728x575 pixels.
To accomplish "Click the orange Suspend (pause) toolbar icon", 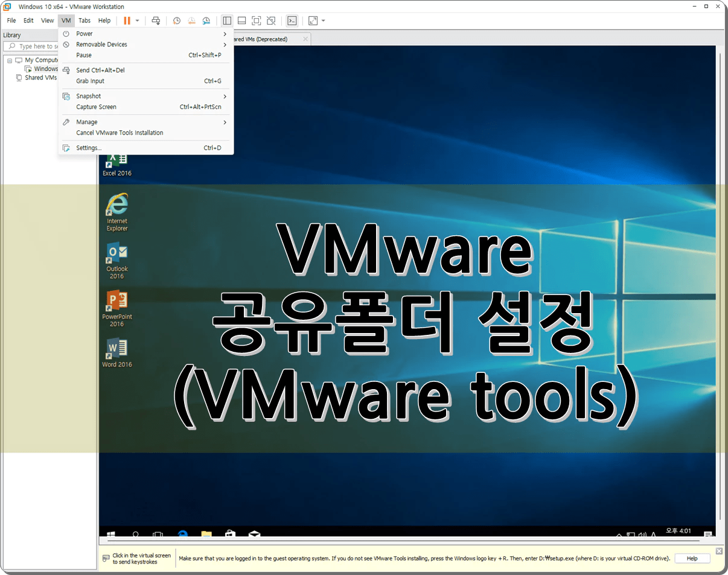I will pos(127,21).
